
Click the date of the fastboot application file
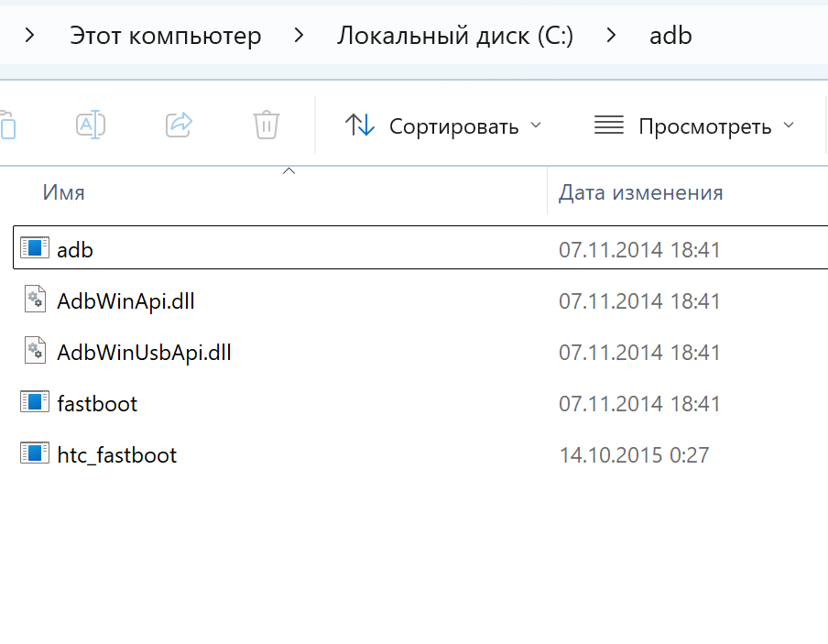(639, 404)
